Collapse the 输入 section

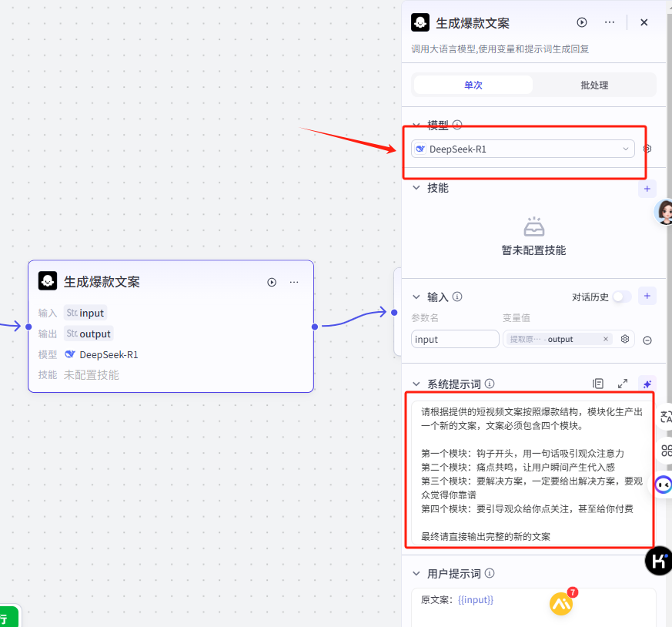point(416,297)
